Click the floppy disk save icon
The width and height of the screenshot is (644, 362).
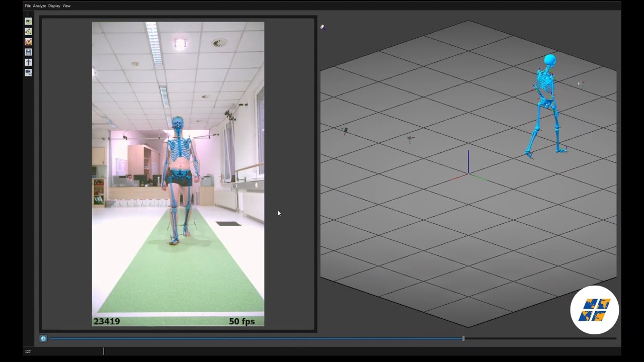click(x=28, y=52)
